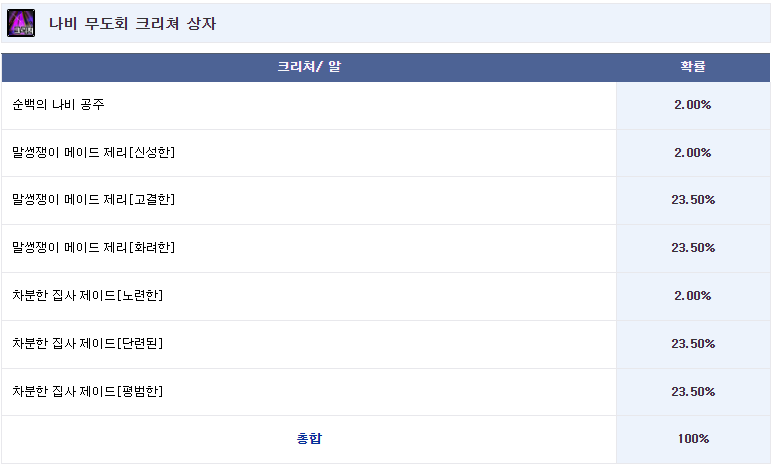Click the 총합 total label

pos(309,438)
